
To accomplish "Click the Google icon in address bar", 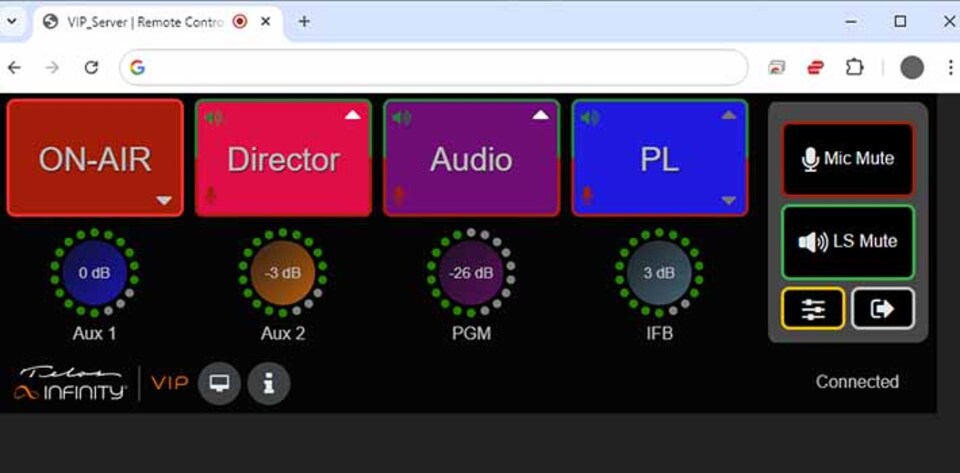I will [x=138, y=67].
